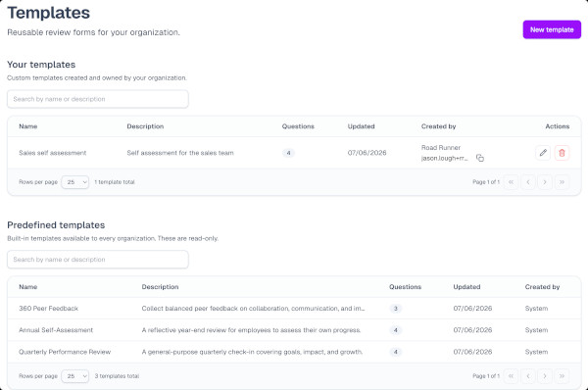
Task: Focus the Predefined templates search field
Action: [x=97, y=260]
